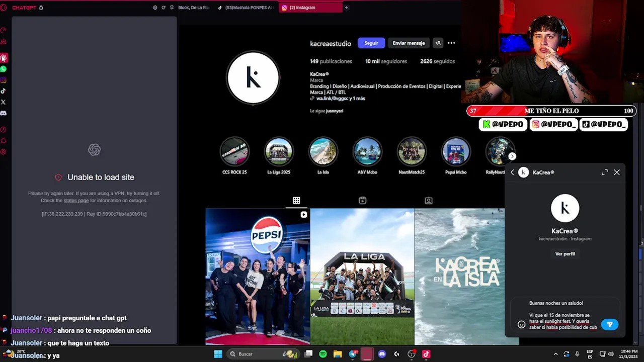644x362 pixels.
Task: Open the GX Control speedometer icon
Action: tap(3, 31)
